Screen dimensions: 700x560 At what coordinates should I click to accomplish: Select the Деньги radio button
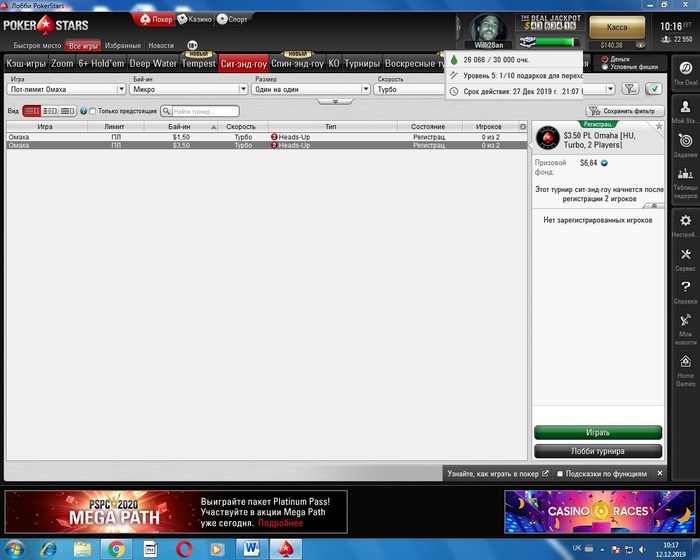(x=605, y=59)
